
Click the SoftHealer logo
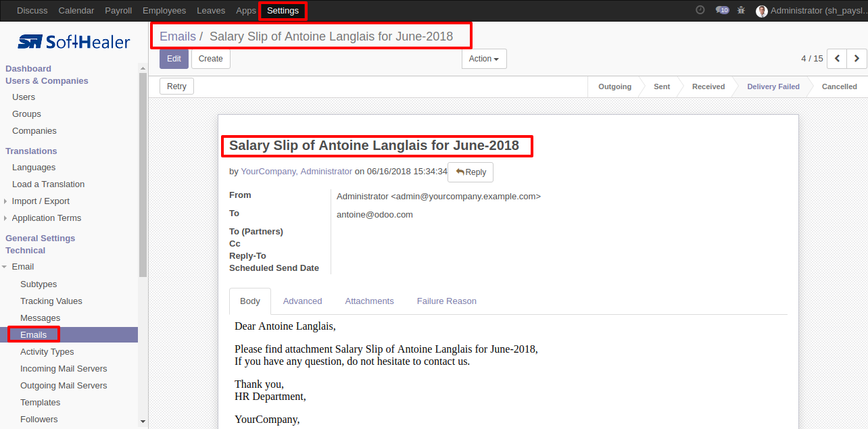pos(74,42)
